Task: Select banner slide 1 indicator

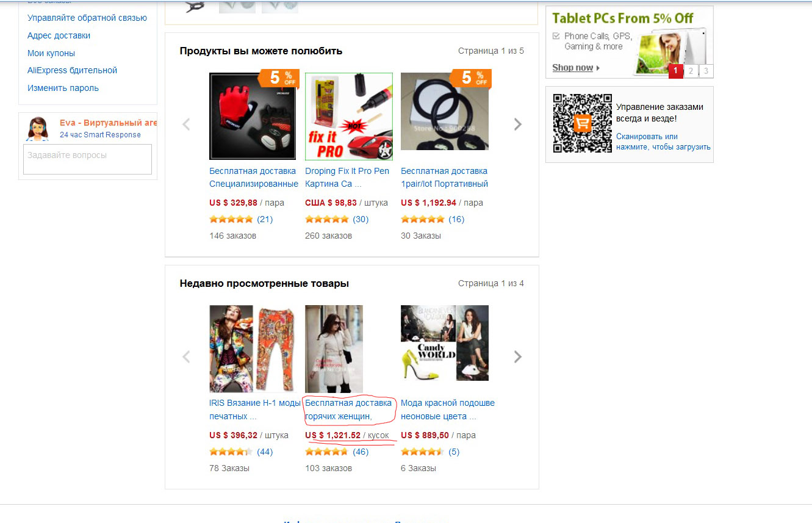Action: [x=675, y=71]
